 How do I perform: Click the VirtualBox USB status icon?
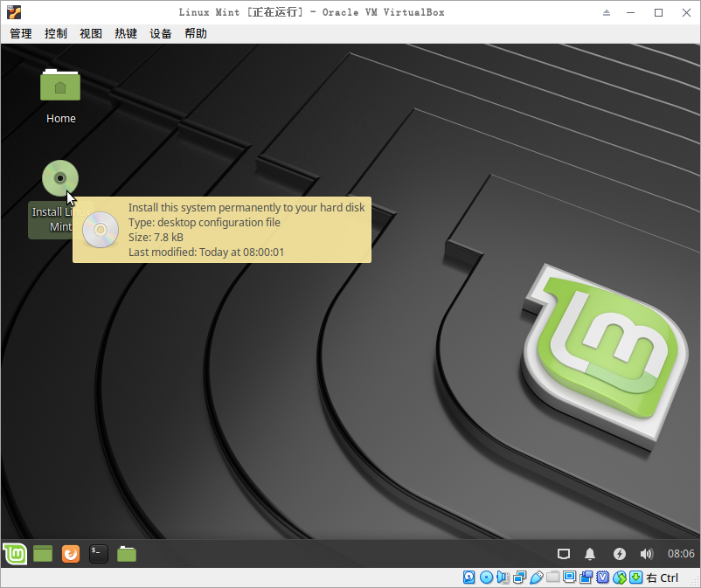pyautogui.click(x=536, y=578)
